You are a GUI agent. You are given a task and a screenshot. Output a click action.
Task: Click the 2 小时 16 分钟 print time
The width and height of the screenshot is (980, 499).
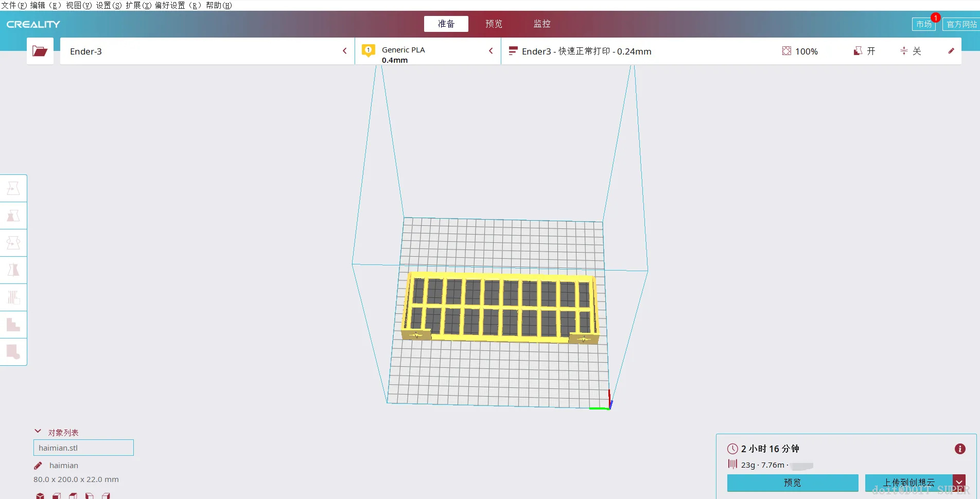click(x=770, y=449)
